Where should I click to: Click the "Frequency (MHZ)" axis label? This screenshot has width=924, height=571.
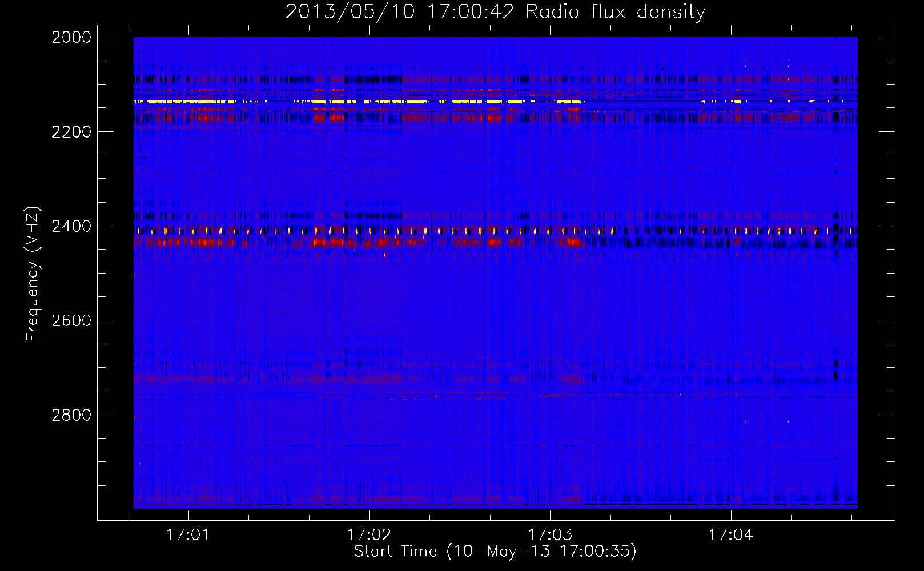[x=33, y=274]
